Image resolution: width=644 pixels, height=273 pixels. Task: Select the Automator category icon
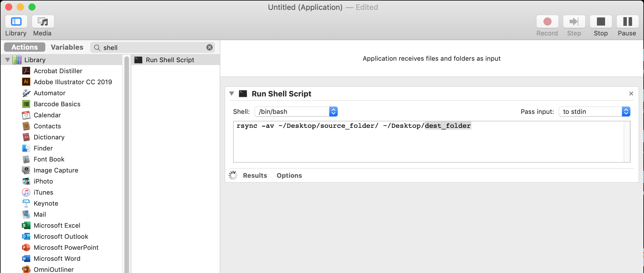click(26, 93)
